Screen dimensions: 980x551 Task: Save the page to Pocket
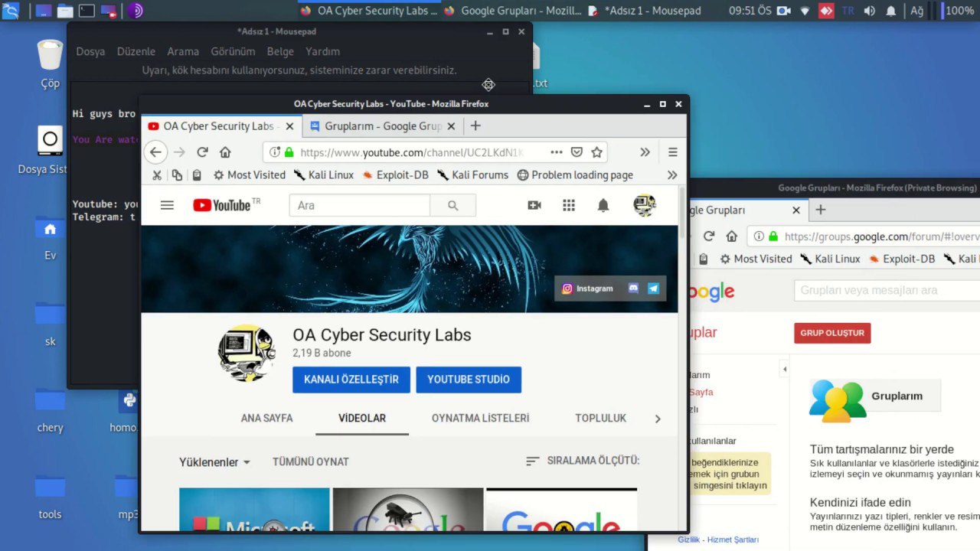577,152
